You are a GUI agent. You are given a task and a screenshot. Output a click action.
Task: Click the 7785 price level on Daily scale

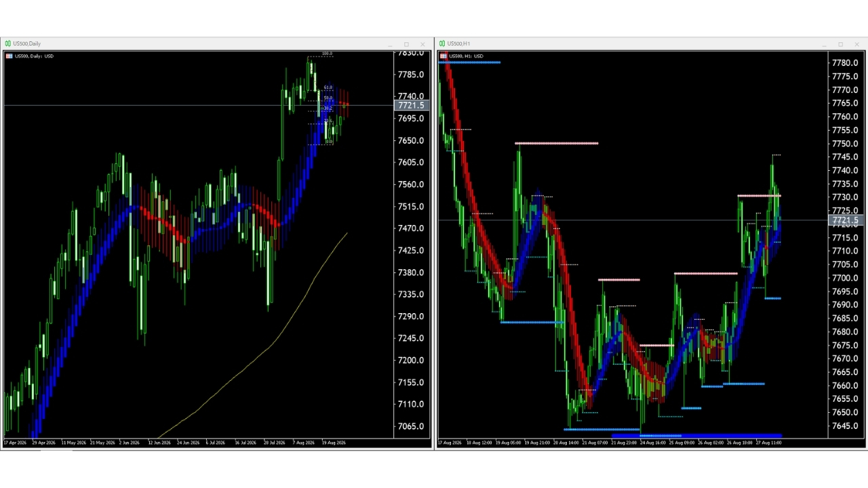(x=411, y=75)
